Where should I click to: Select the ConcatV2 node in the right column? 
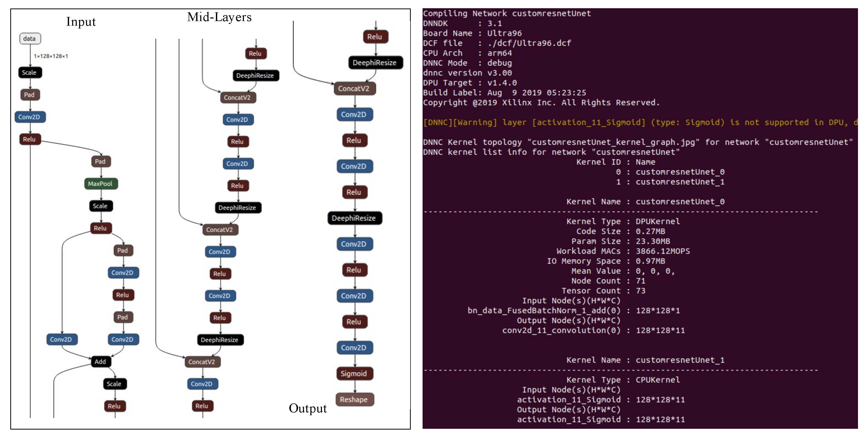355,89
